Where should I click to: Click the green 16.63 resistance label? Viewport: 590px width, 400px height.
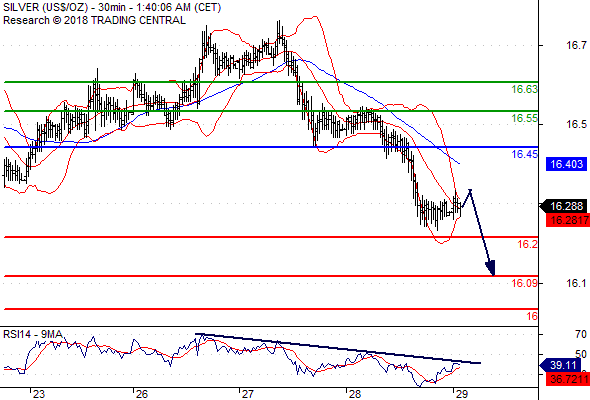coord(525,89)
